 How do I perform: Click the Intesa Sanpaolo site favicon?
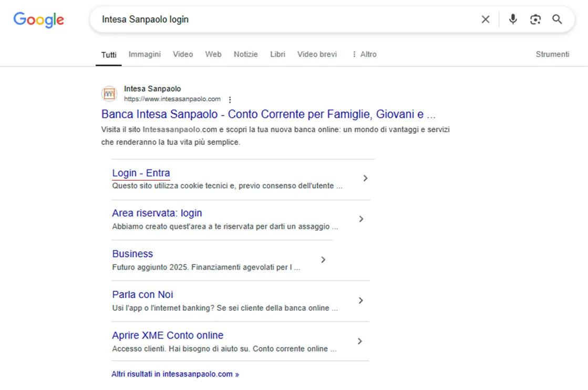(x=109, y=93)
